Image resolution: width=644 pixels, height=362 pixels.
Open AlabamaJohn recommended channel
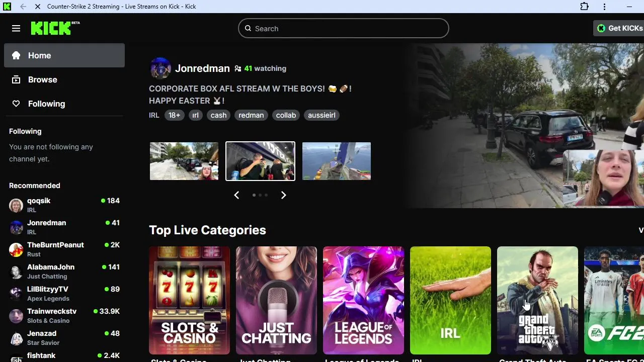click(64, 271)
